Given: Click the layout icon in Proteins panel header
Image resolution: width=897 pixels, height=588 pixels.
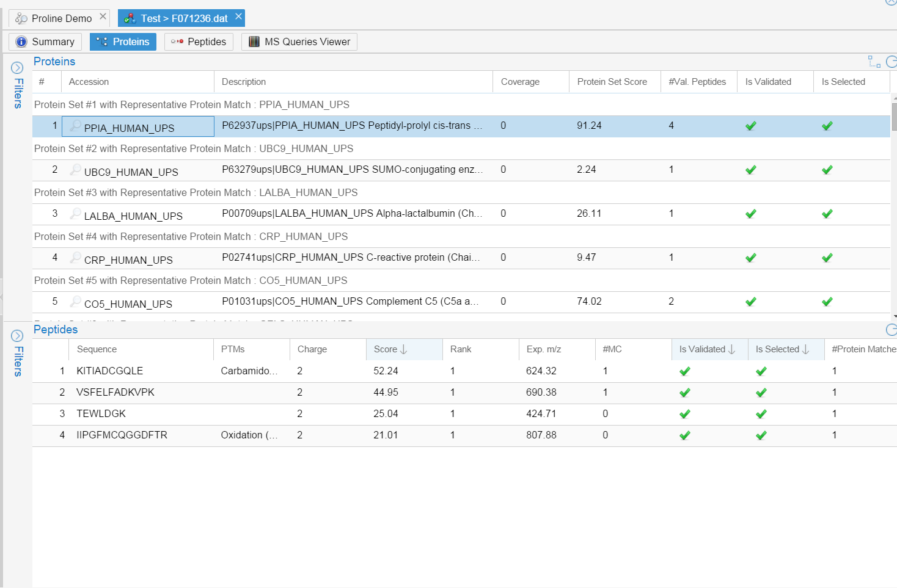Looking at the screenshot, I should [x=874, y=62].
